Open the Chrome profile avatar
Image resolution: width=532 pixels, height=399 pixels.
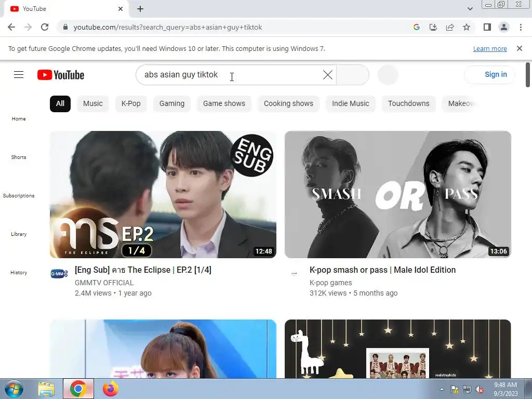504,27
